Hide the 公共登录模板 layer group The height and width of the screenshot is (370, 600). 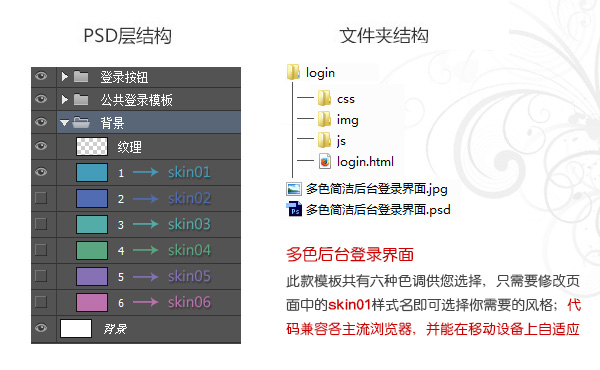tap(41, 99)
